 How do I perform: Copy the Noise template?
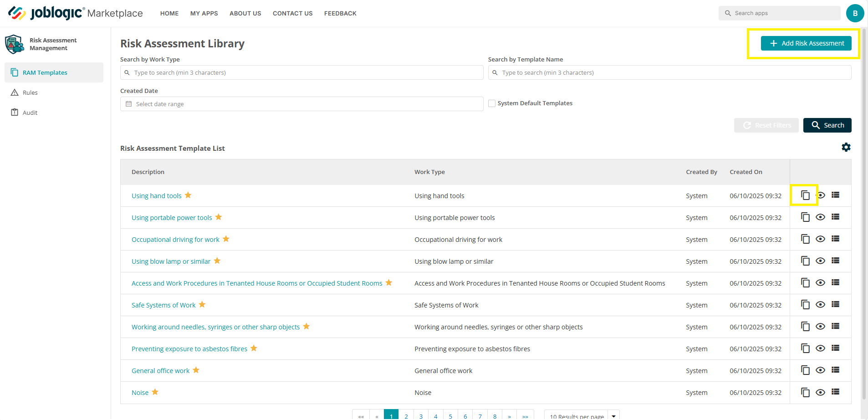tap(805, 392)
